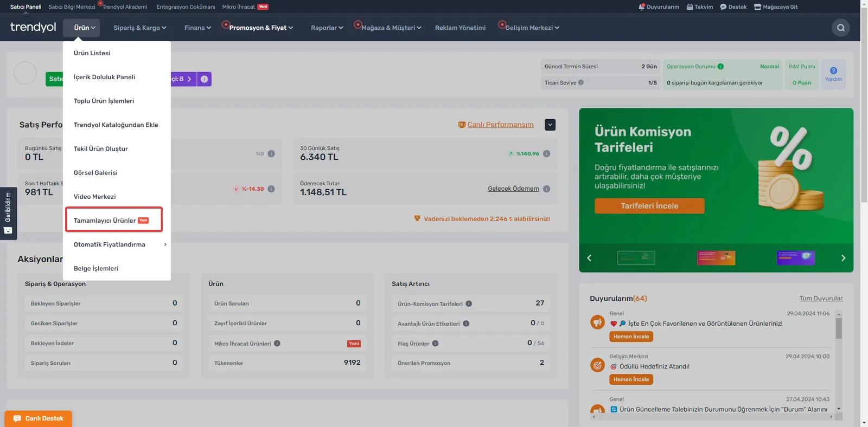Screen dimensions: 868x427
Task: Click info icon next to Gelecek Ödemem
Action: [x=546, y=189]
